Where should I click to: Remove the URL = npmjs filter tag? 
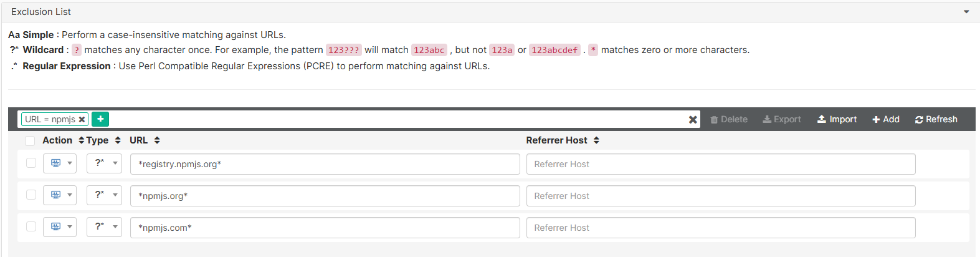(x=82, y=119)
